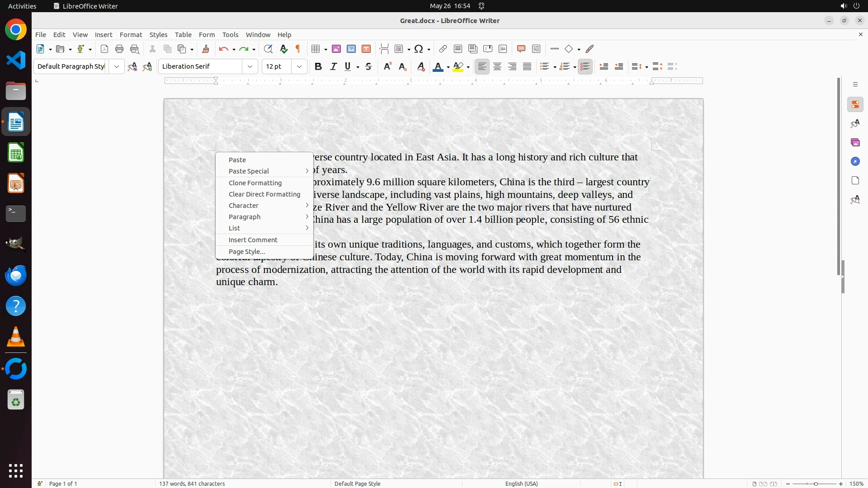Select Clear Direct Formatting context entry
This screenshot has width=868, height=488.
click(264, 194)
